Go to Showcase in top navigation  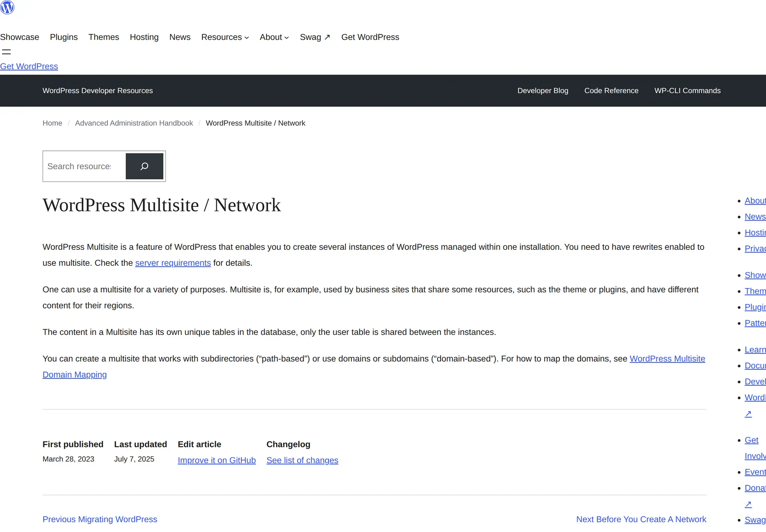tap(20, 37)
